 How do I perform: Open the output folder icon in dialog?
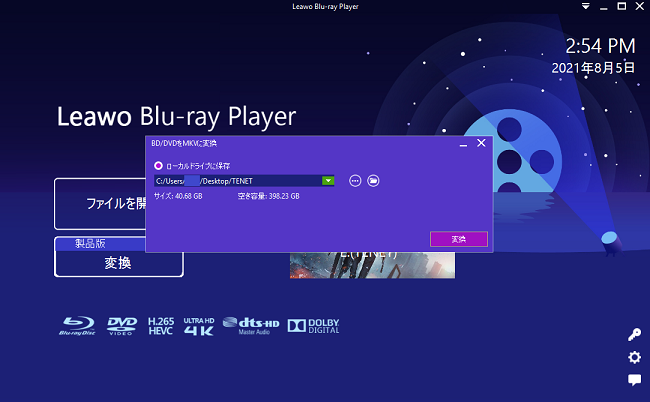coord(373,181)
